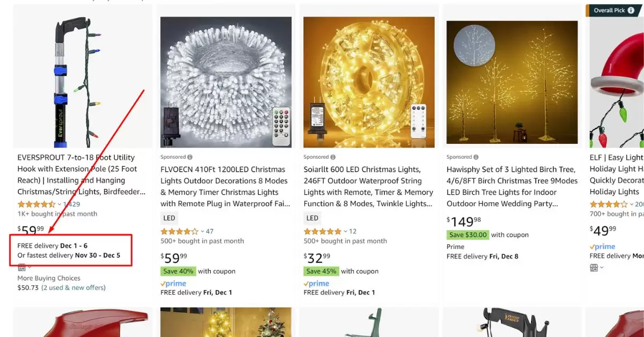Open the FLVOECN white LED lights image
This screenshot has width=644, height=337.
tap(226, 82)
